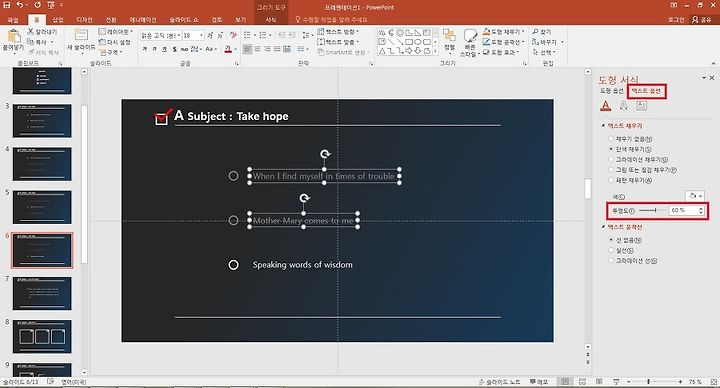Click Normal view icon in status bar
Viewport: 720px width, 388px height.
click(565, 381)
